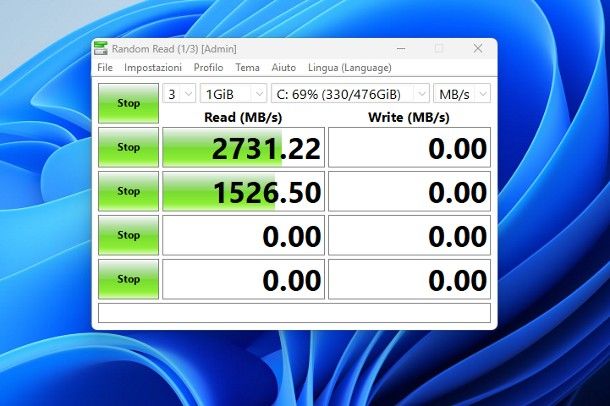This screenshot has height=406, width=610.
Task: Click the empty comment field at bottom
Action: (x=294, y=313)
